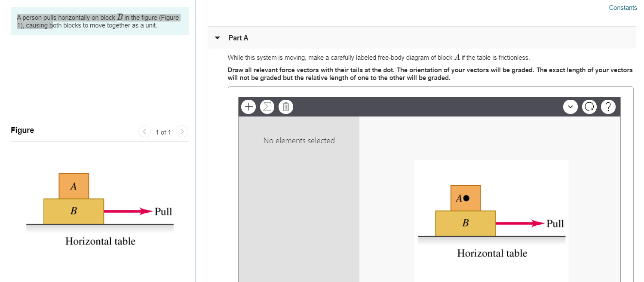The width and height of the screenshot is (644, 282).
Task: Click the No elements selected panel
Action: 299,141
